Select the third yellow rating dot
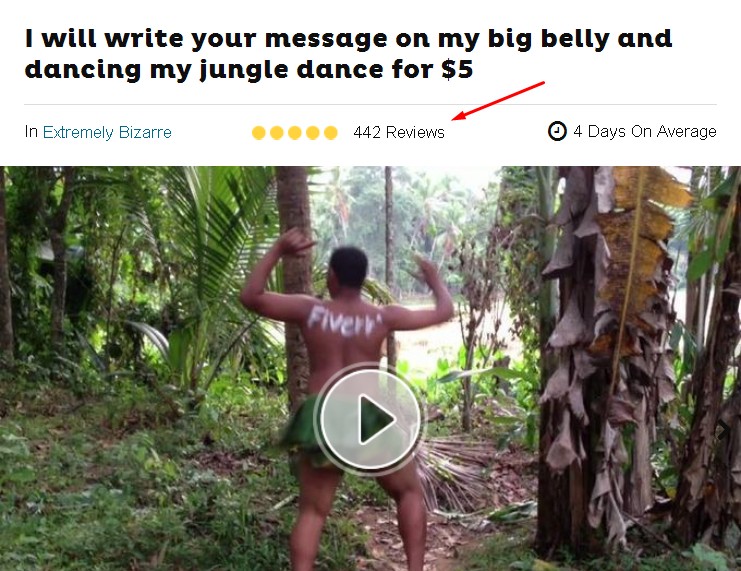The width and height of the screenshot is (741, 571). click(x=294, y=133)
